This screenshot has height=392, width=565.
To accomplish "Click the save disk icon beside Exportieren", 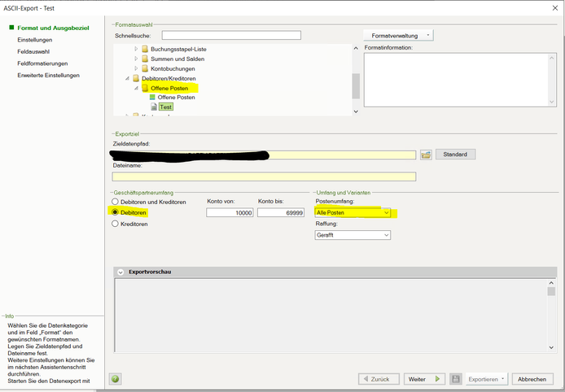I will pos(455,379).
